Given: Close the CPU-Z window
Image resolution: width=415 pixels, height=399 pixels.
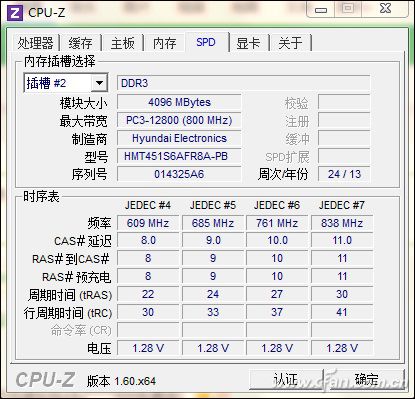Looking at the screenshot, I should point(385,9).
